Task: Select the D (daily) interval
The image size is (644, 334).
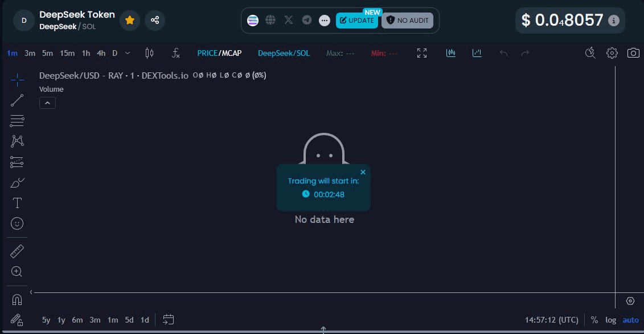Action: tap(115, 53)
